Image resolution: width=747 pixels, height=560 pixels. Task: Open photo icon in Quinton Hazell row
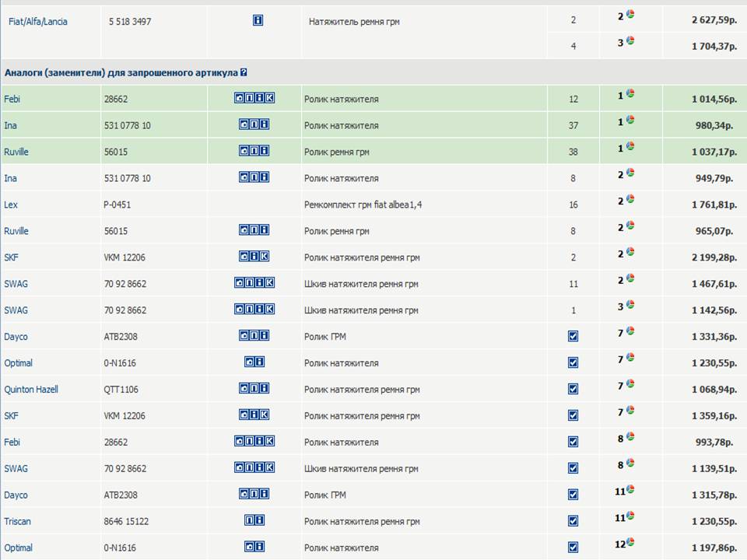[244, 388]
